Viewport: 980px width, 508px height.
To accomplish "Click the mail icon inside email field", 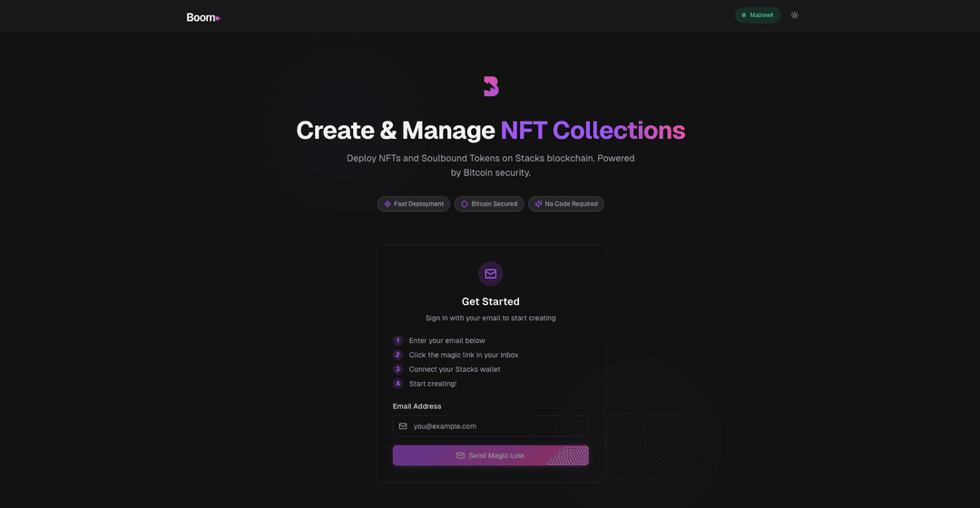I will 403,426.
